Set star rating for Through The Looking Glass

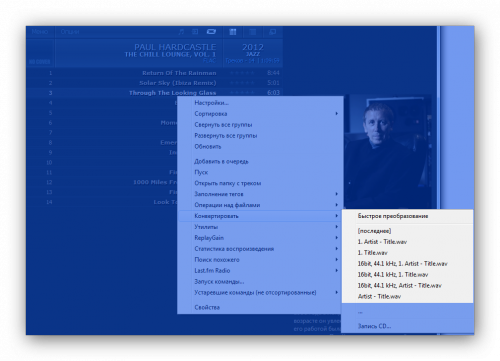click(x=242, y=93)
